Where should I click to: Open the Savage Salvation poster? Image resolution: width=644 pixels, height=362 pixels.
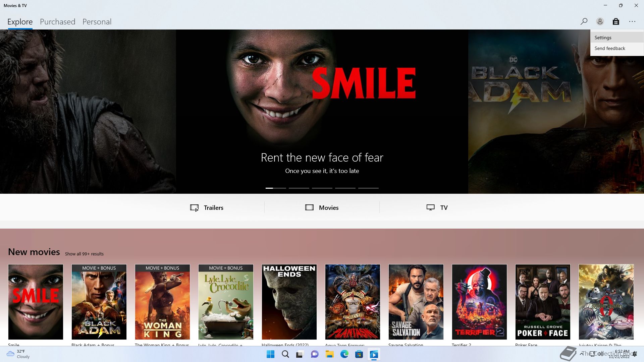pyautogui.click(x=416, y=302)
